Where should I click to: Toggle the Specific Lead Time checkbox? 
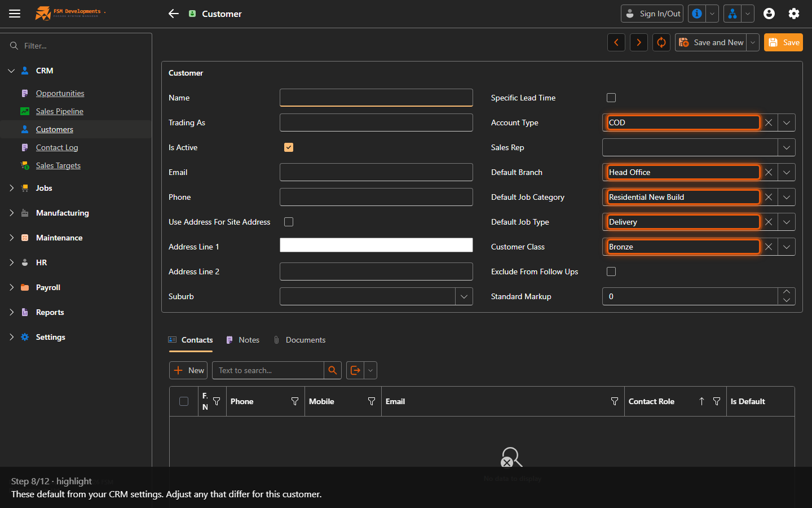pos(611,98)
